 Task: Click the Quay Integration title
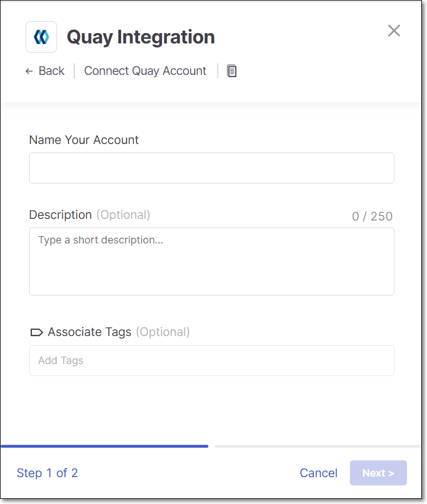pos(140,37)
